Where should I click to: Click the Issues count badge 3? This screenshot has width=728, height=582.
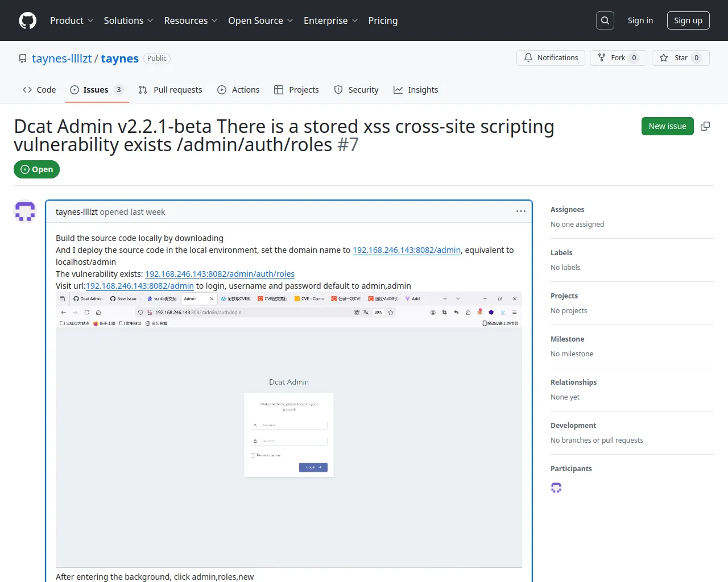pos(119,90)
